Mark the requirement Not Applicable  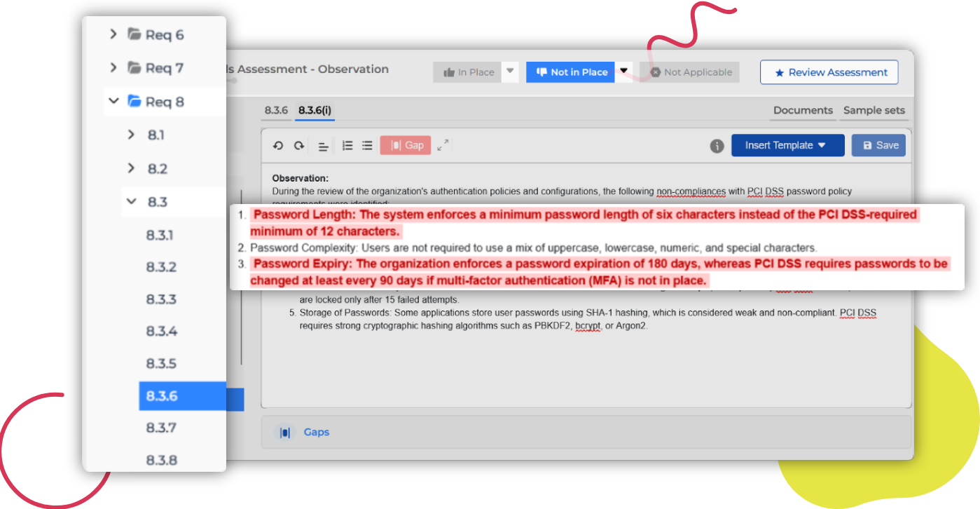tap(690, 72)
